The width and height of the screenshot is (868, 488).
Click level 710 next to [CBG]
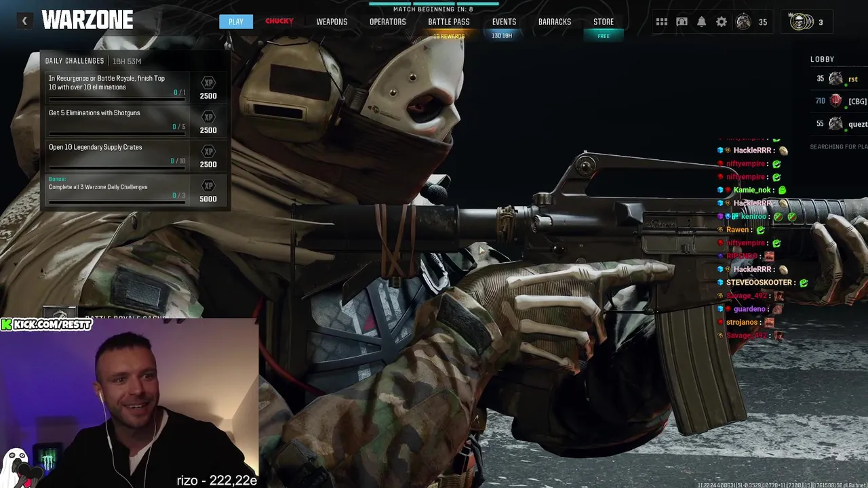(x=820, y=101)
